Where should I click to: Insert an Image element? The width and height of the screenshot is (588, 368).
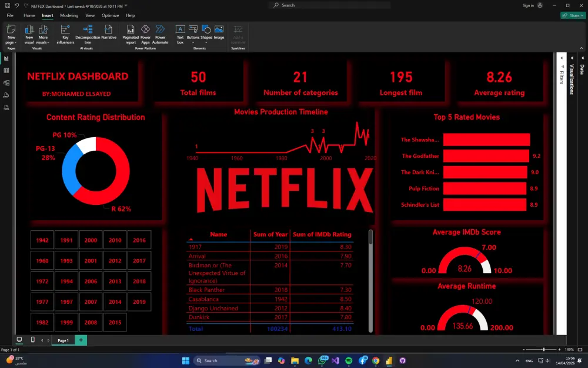click(x=219, y=32)
